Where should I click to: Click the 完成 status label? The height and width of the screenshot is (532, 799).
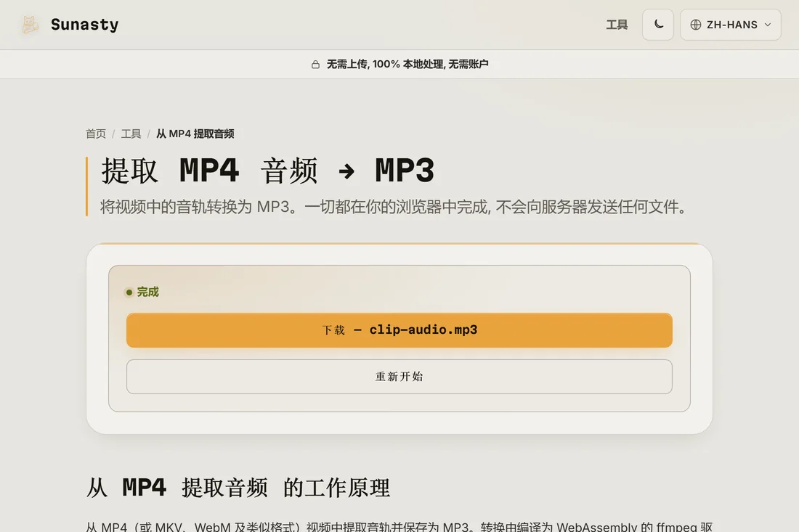click(x=147, y=292)
